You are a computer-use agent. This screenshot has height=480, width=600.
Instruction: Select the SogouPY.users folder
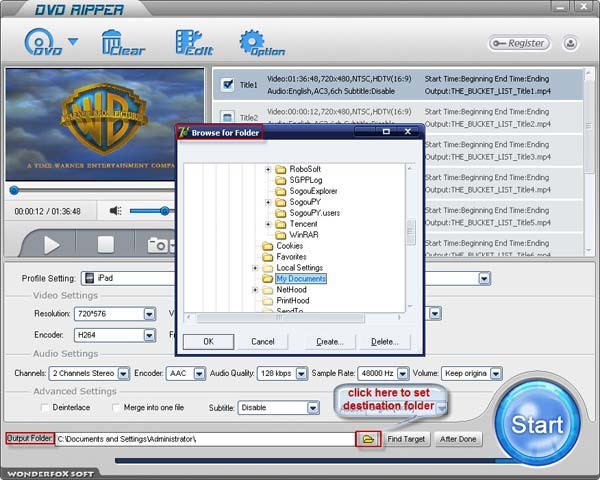(x=315, y=213)
